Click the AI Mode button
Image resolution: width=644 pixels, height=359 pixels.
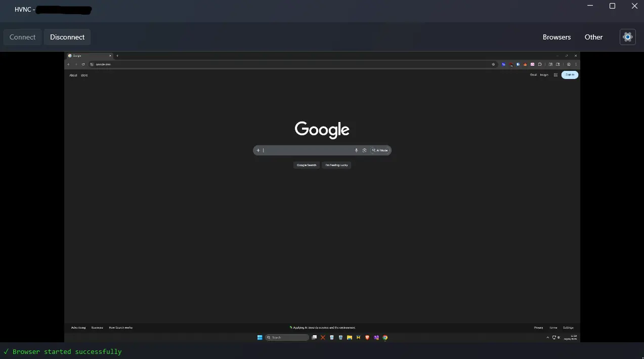click(x=380, y=150)
